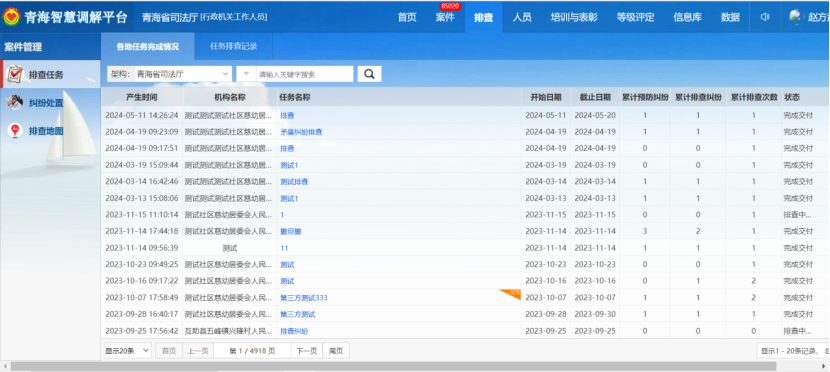Open the search field type dropdown arrow
This screenshot has width=830, height=372.
click(x=246, y=74)
